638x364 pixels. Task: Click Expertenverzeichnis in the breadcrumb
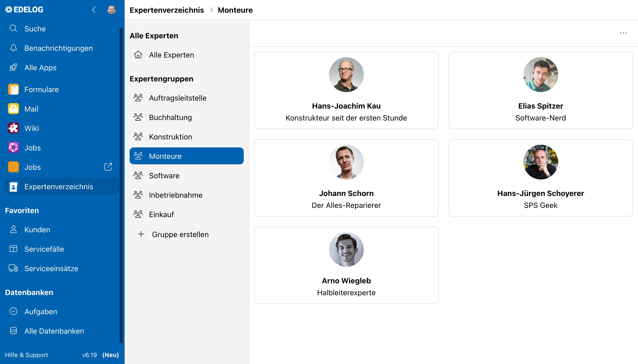167,10
